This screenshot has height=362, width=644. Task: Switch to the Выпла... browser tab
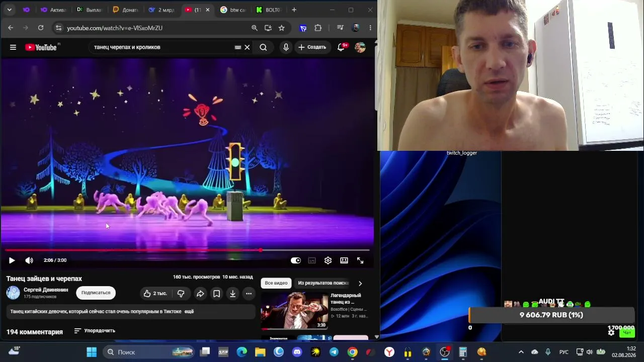tap(89, 10)
